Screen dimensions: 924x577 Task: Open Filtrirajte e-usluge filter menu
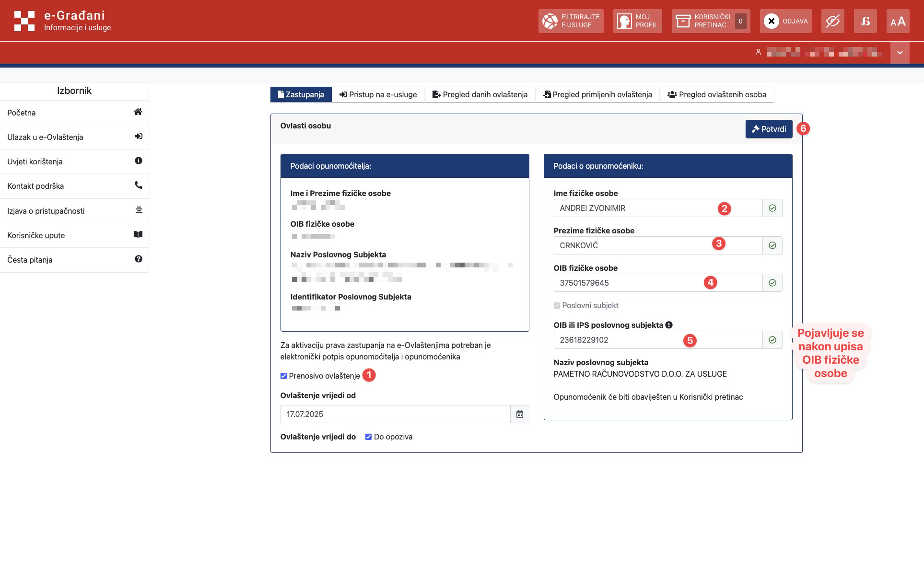click(571, 21)
